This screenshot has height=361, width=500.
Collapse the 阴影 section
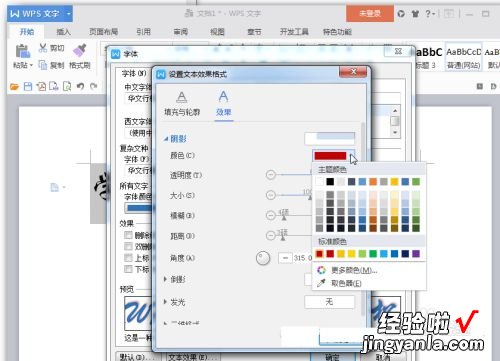(166, 139)
